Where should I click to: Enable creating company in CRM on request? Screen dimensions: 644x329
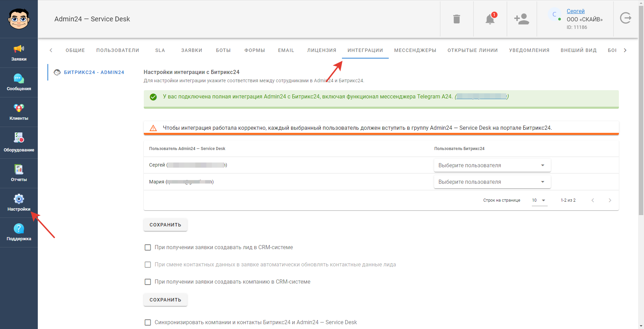[148, 282]
